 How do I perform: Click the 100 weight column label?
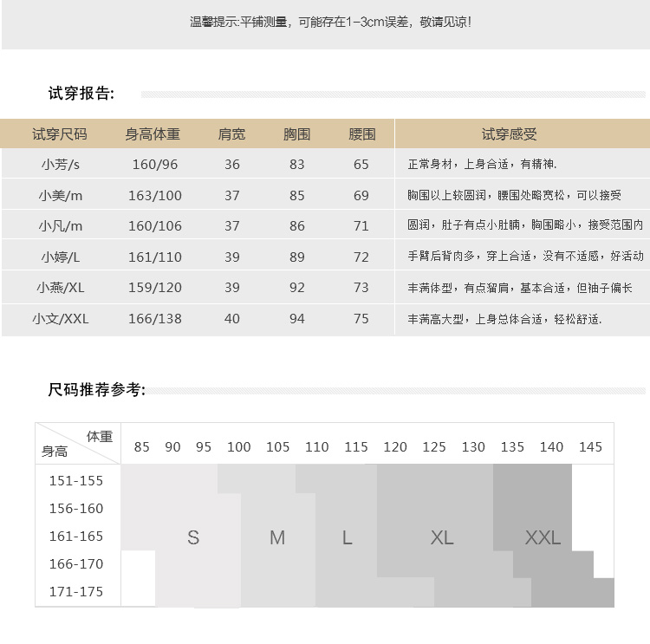point(239,447)
